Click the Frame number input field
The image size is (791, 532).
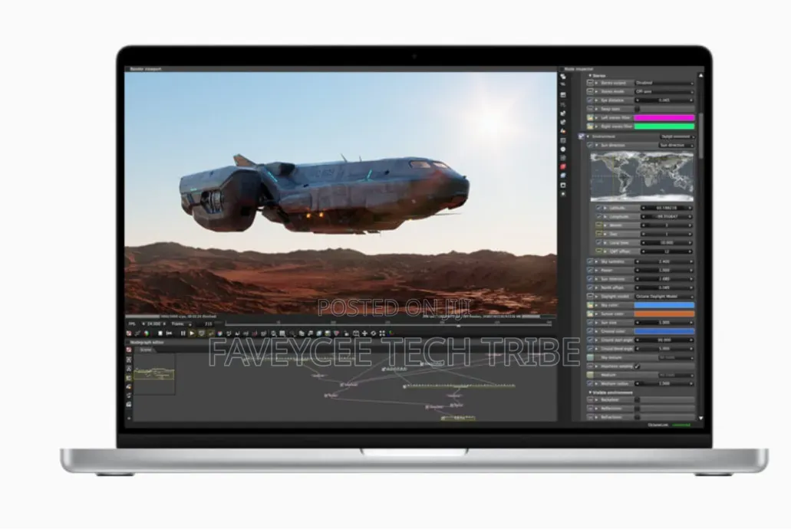click(206, 323)
